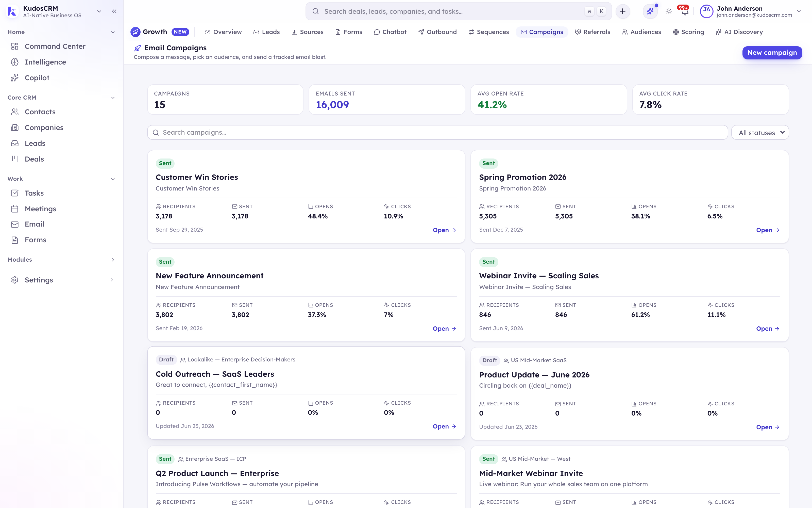Switch to the Forms tab in Growth
Image resolution: width=812 pixels, height=508 pixels.
pos(349,32)
